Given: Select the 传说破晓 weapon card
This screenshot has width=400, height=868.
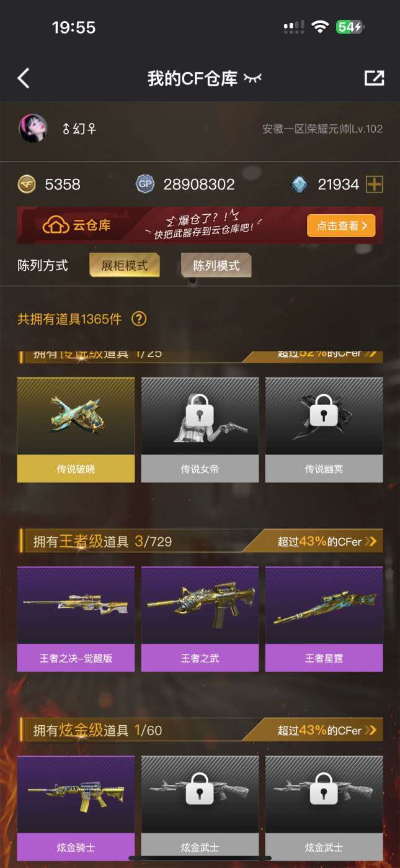Looking at the screenshot, I should 76,430.
